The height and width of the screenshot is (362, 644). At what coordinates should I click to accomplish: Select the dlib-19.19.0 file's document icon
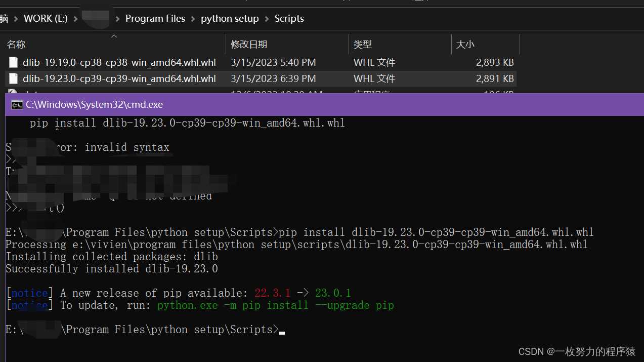pos(13,62)
